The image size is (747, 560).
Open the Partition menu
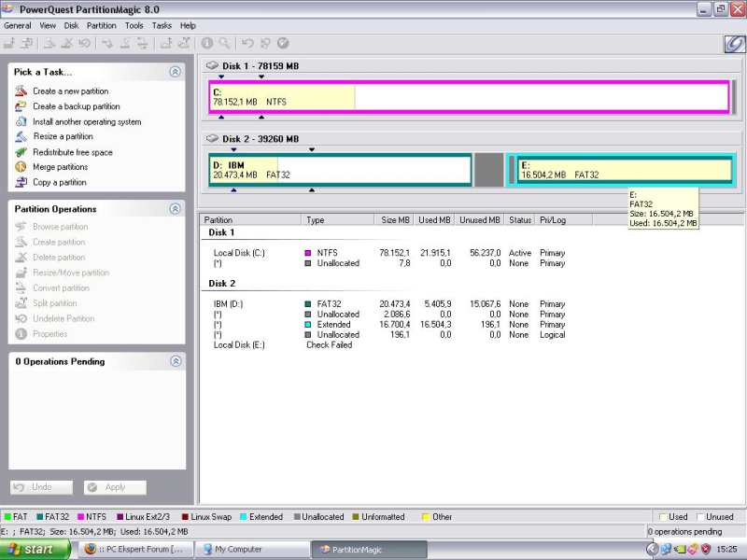click(102, 26)
